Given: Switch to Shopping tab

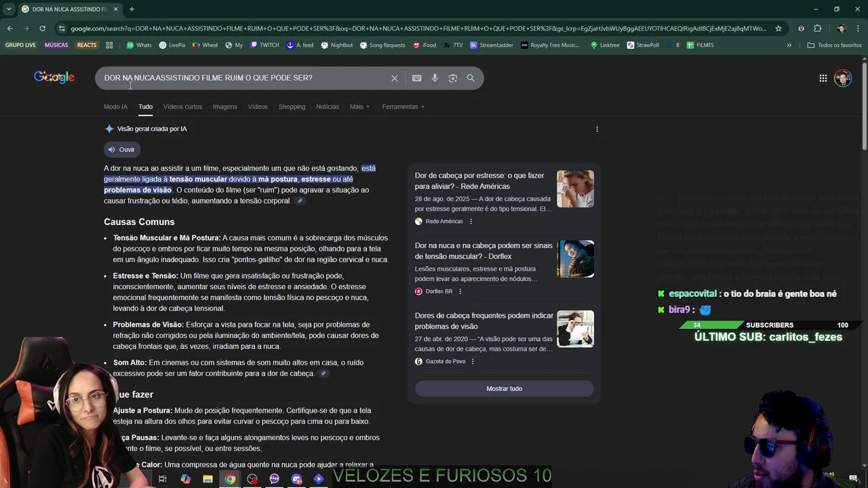Looking at the screenshot, I should pos(292,106).
